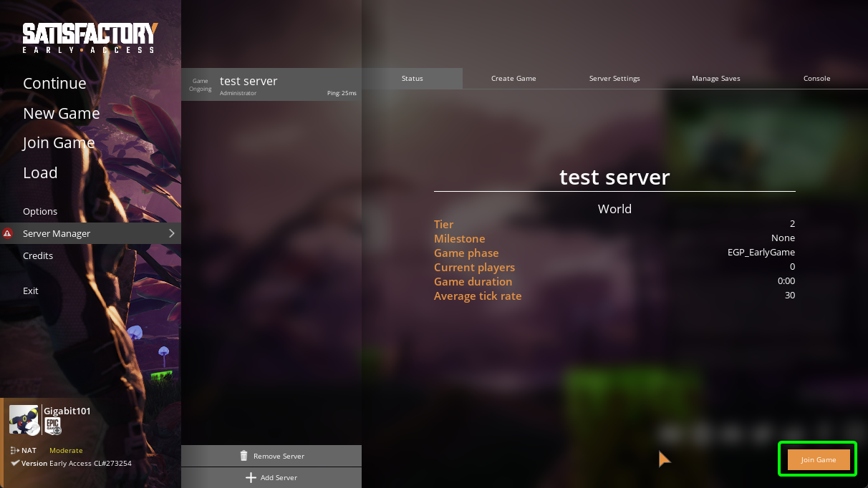Click the Game phase label
The height and width of the screenshot is (488, 868).
tap(466, 253)
